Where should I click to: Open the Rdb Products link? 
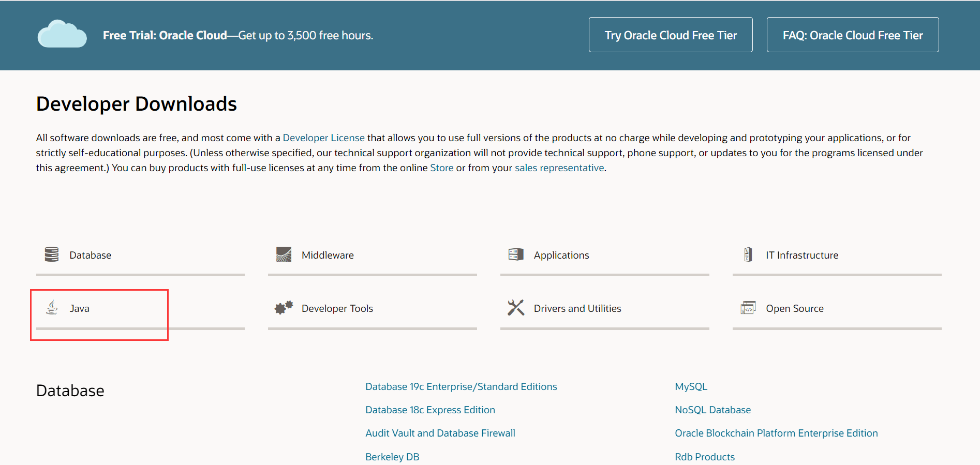705,457
